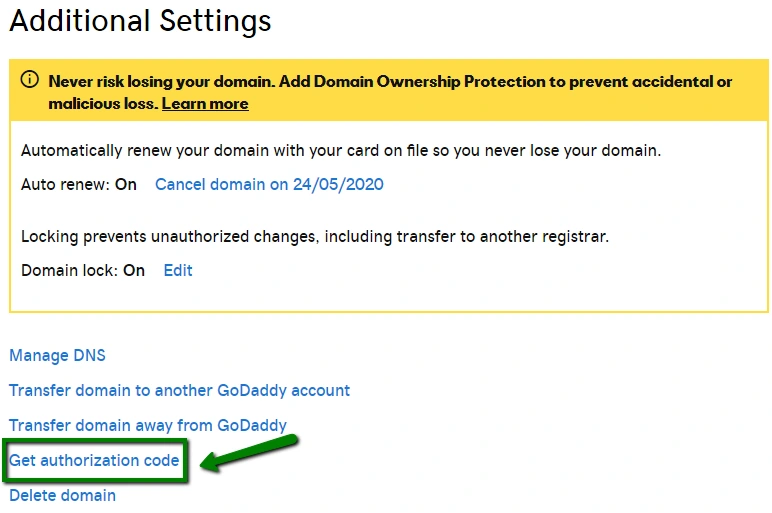Select Transfer domain away from GoDaddy
Screen dimensions: 772x513
pyautogui.click(x=148, y=425)
